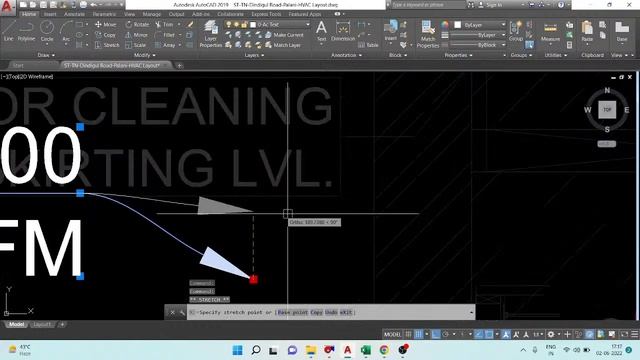This screenshot has height=360, width=640.
Task: Click the TOP face of ViewCube
Action: coord(607,110)
